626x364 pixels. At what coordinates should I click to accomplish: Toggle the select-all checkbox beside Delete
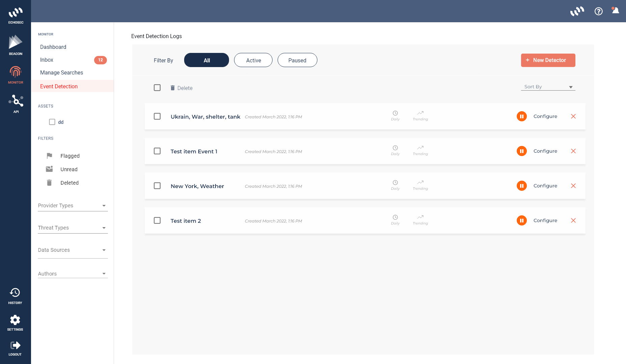(157, 88)
